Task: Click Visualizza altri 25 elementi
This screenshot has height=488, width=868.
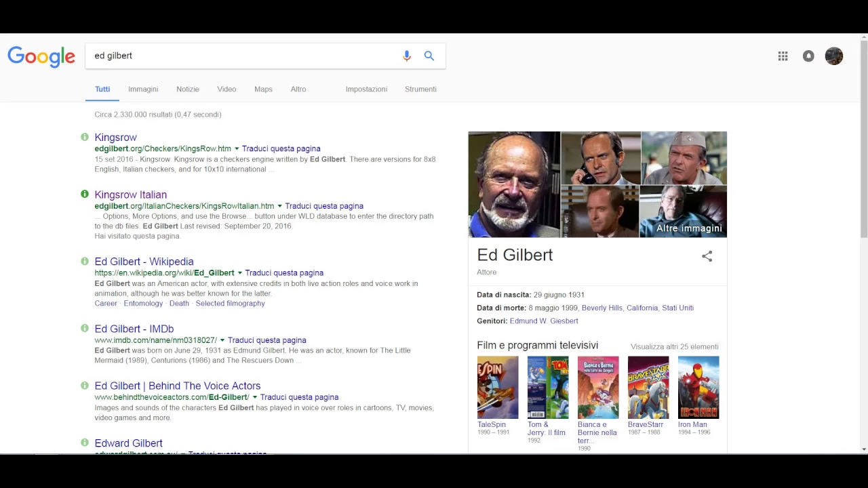Action: click(675, 347)
